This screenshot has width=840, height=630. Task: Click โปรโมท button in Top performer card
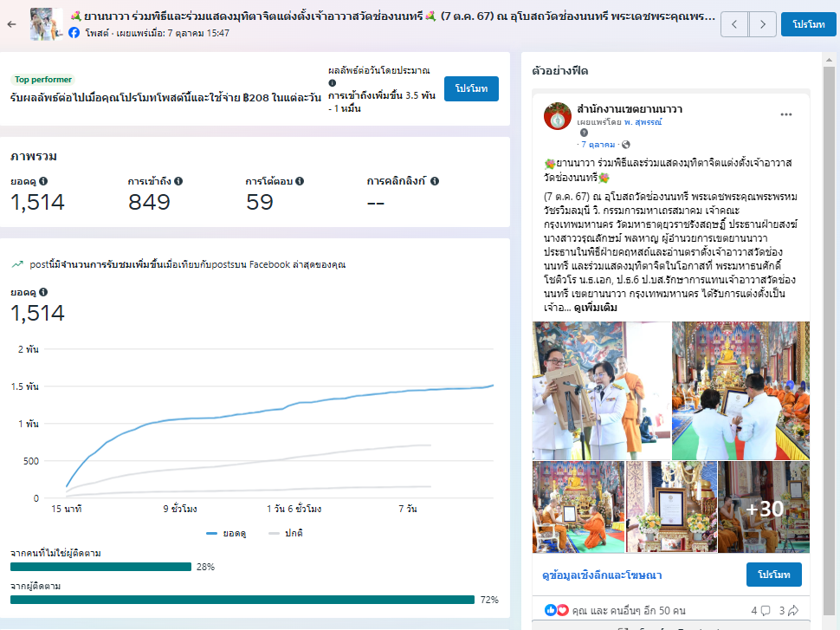tap(471, 89)
